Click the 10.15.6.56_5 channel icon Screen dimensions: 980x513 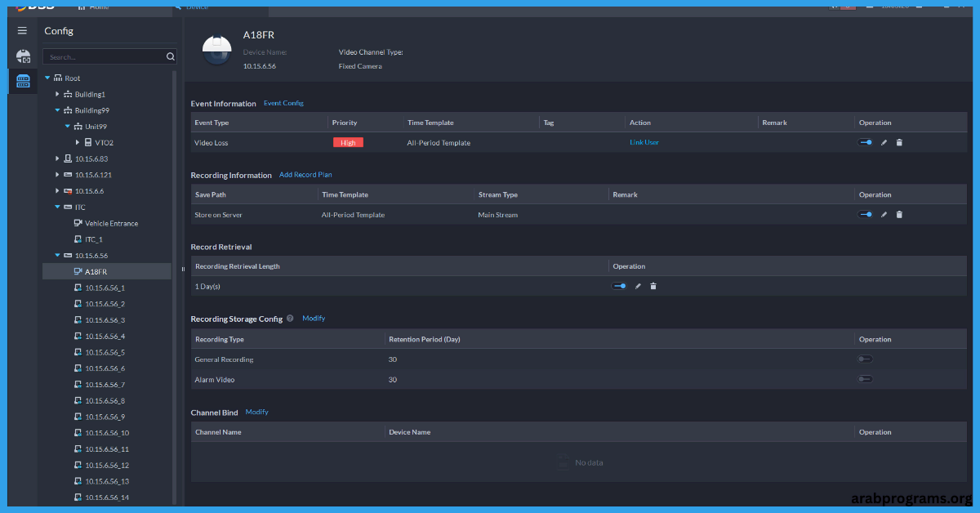coord(78,352)
